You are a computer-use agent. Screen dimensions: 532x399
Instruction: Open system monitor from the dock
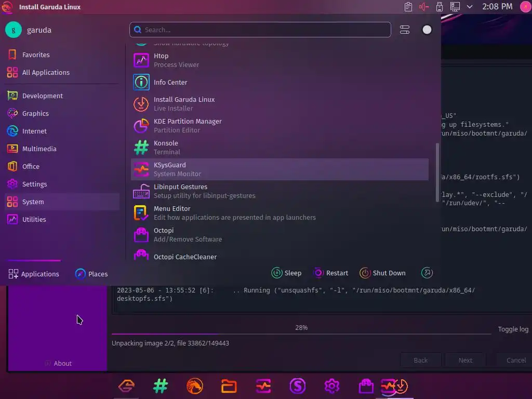(263, 386)
